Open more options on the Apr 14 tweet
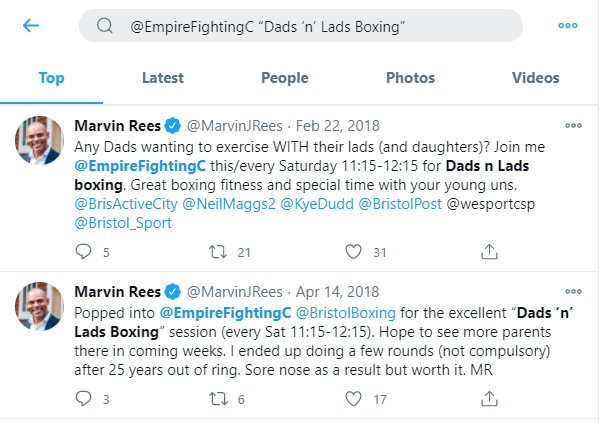Viewport: 600px width, 425px height. coord(573,292)
